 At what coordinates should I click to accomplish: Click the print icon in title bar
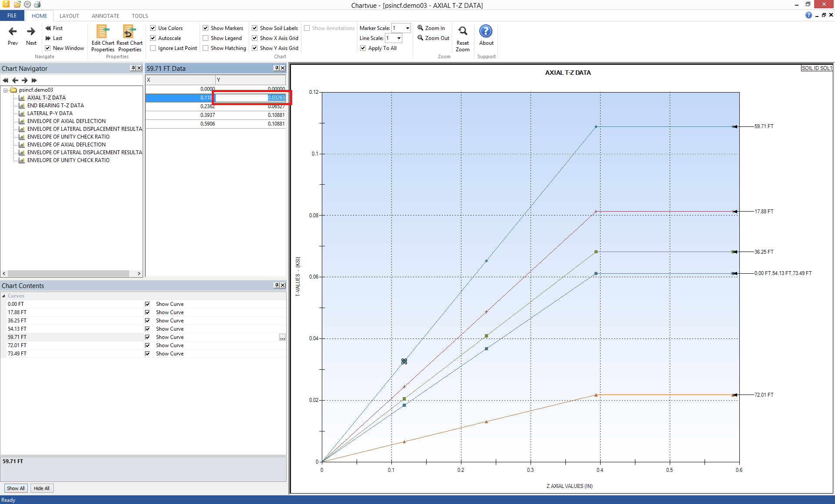(x=37, y=4)
